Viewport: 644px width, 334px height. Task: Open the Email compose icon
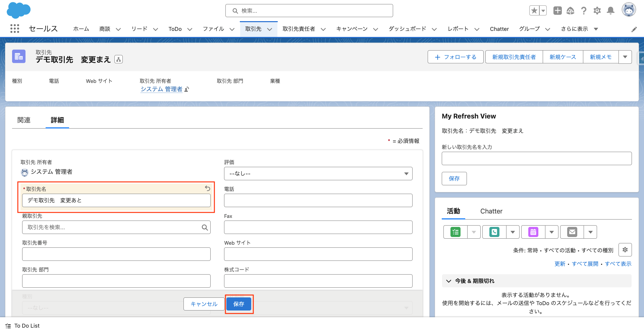572,232
